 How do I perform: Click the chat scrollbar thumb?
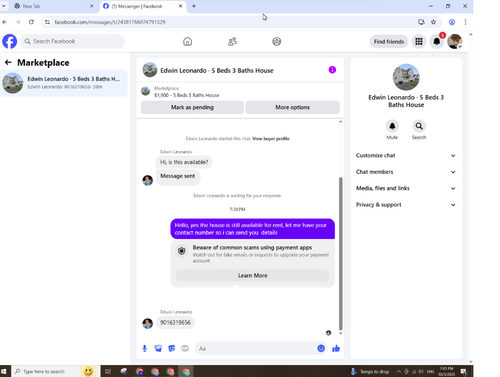(340, 253)
